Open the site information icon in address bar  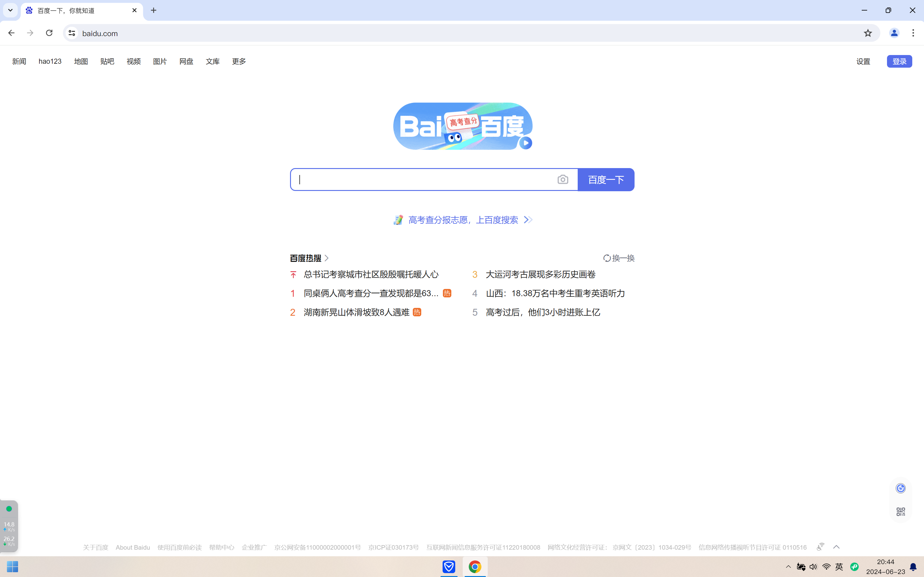72,33
